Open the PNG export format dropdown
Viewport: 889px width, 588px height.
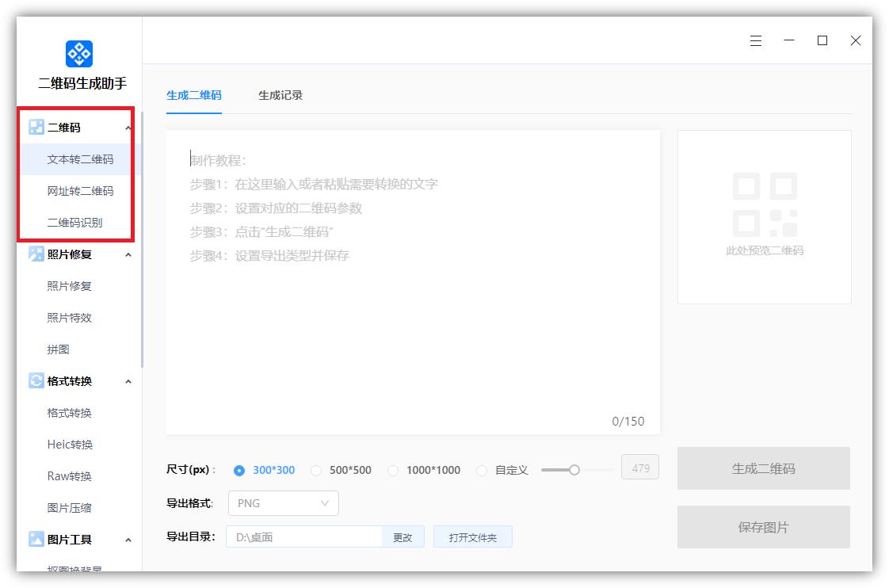pyautogui.click(x=283, y=503)
